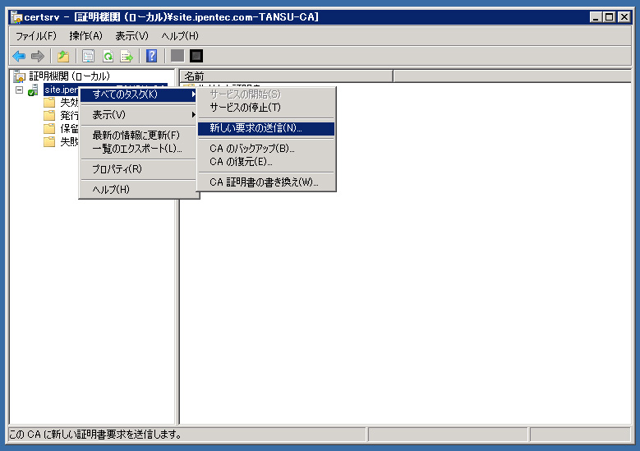Click the certsrv title bar icon
The height and width of the screenshot is (451, 640).
tap(17, 17)
